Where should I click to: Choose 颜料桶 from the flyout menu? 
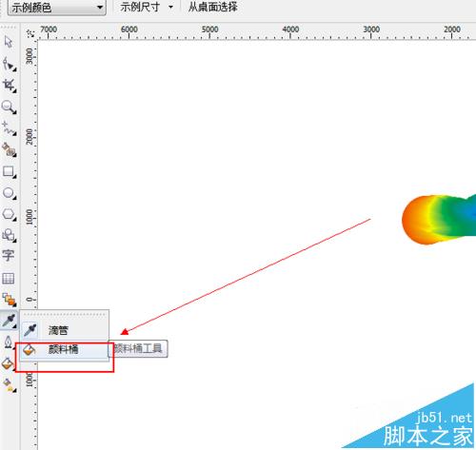[65, 349]
